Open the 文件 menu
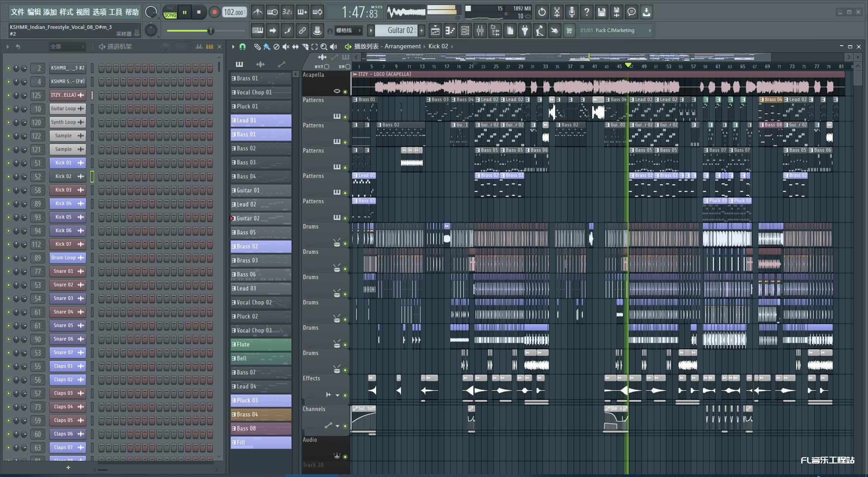Viewport: 868px width, 477px height. (x=17, y=12)
